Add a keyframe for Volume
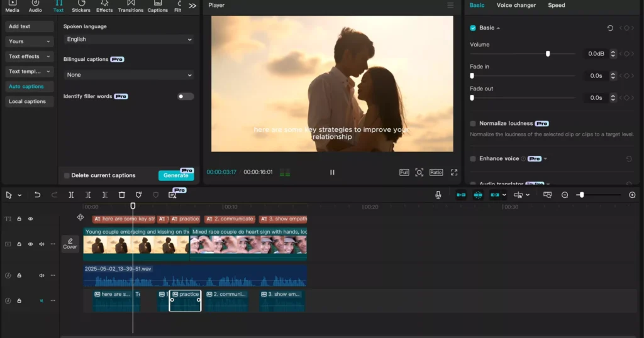The width and height of the screenshot is (644, 338). coord(626,54)
